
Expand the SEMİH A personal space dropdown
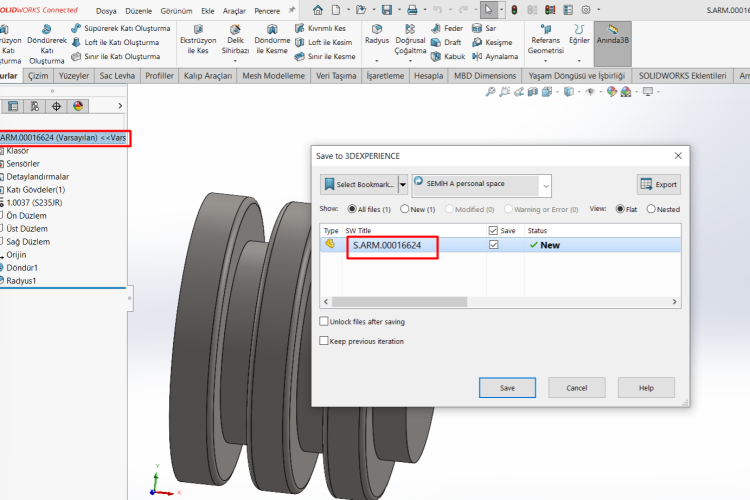coord(544,185)
